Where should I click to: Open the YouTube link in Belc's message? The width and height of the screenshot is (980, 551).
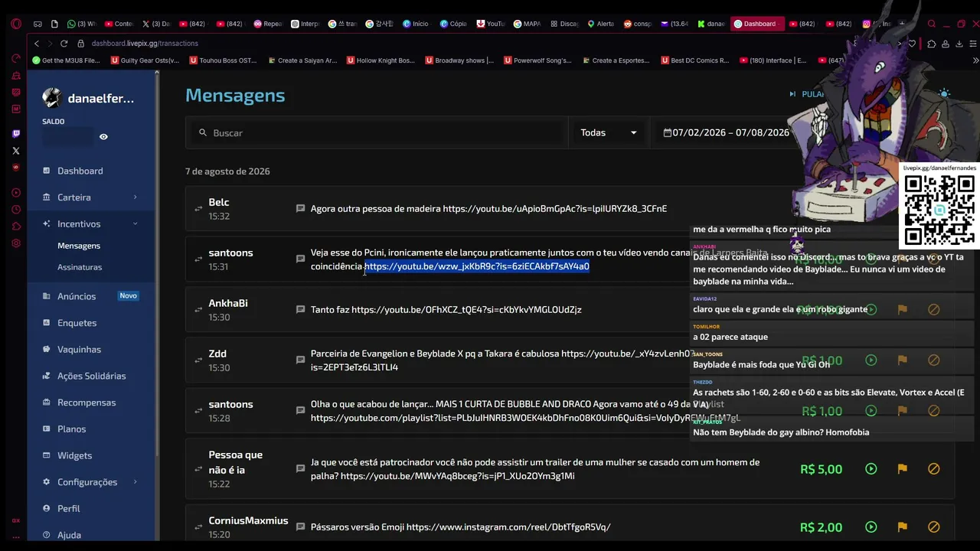[x=555, y=208]
